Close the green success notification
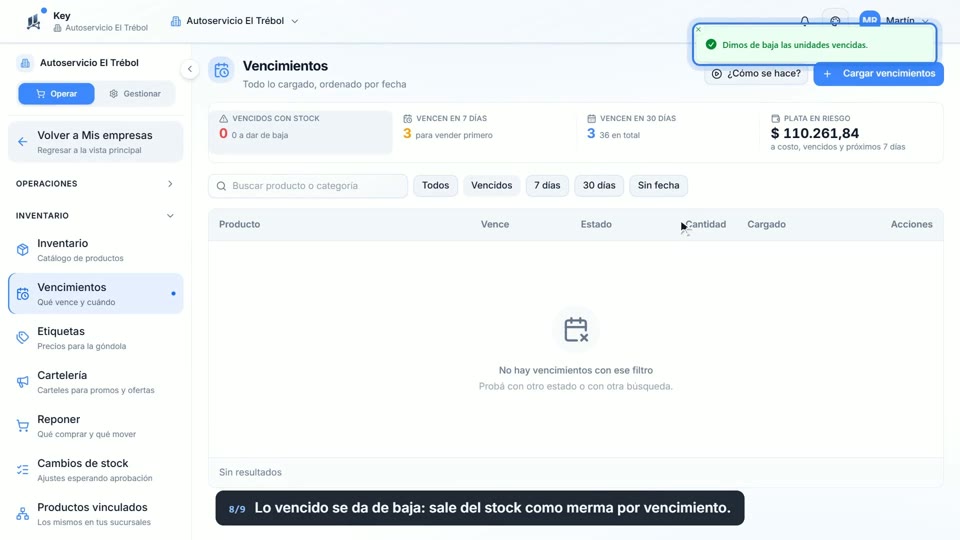Viewport: 960px width, 540px height. coord(698,29)
